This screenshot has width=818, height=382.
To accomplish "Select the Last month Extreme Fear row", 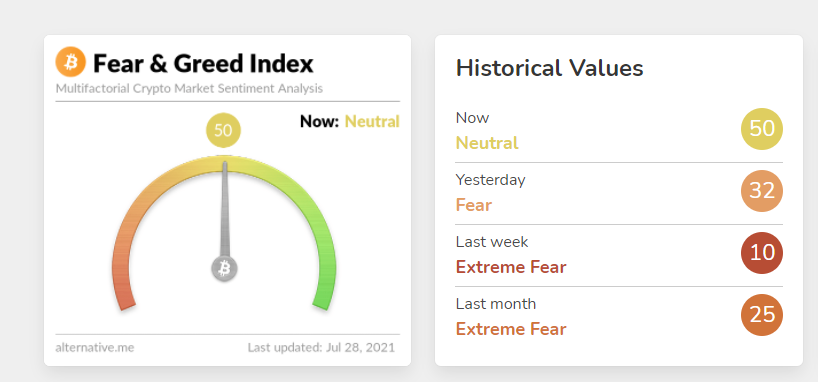I will click(619, 317).
